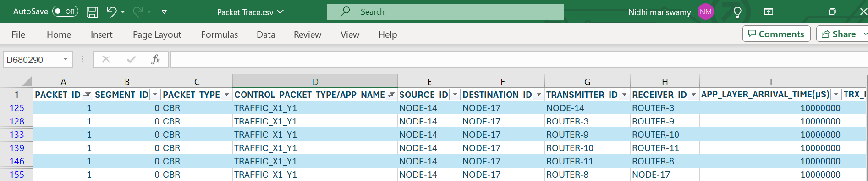
Task: Select column A header
Action: (x=63, y=81)
